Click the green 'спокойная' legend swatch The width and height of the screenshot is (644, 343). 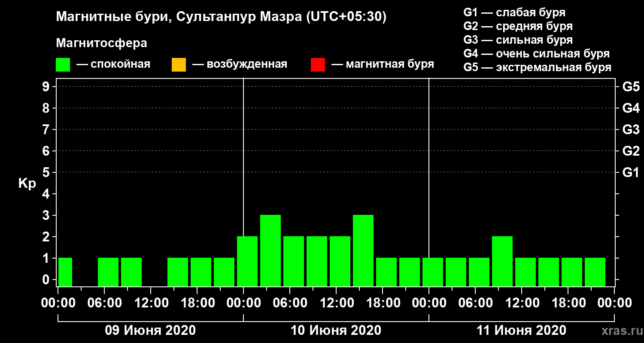coord(63,65)
